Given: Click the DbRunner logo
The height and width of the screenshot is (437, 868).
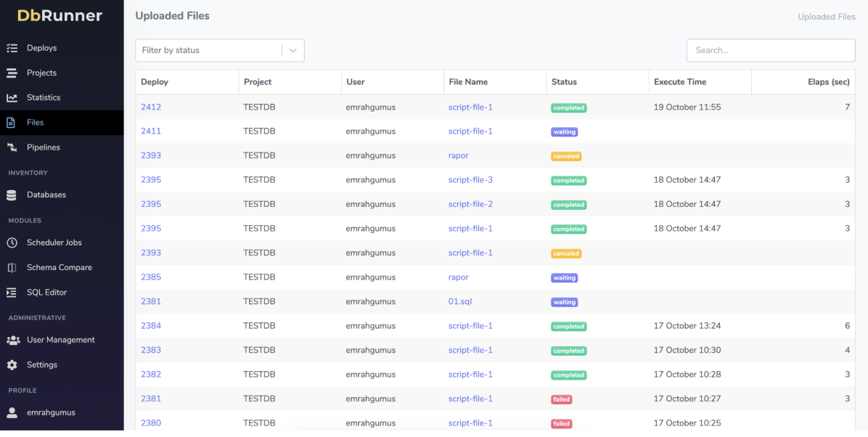Looking at the screenshot, I should (60, 16).
